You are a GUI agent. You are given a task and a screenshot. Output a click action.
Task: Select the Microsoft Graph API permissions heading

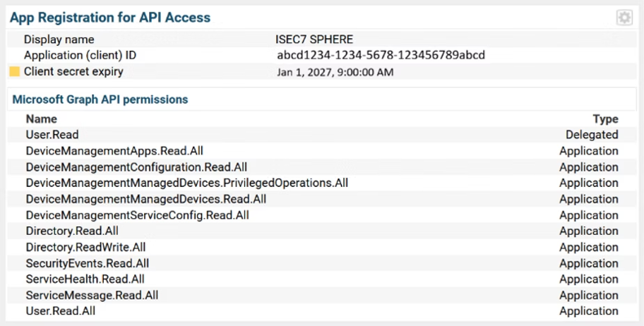click(x=100, y=99)
